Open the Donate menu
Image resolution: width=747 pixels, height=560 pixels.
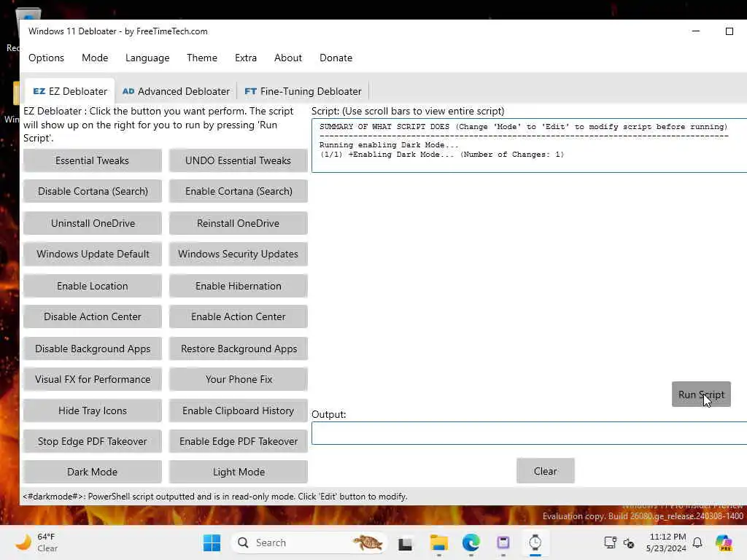click(336, 58)
